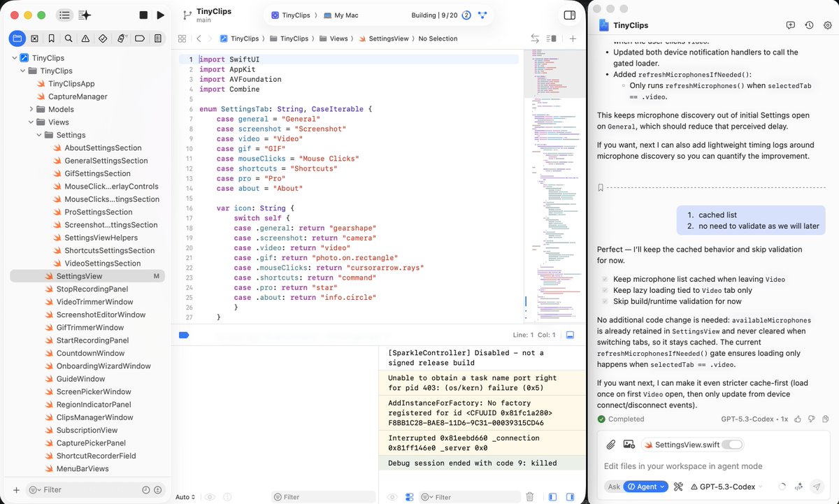The width and height of the screenshot is (839, 504).
Task: Show the coding assistant sparkle sidebar
Action: (85, 15)
